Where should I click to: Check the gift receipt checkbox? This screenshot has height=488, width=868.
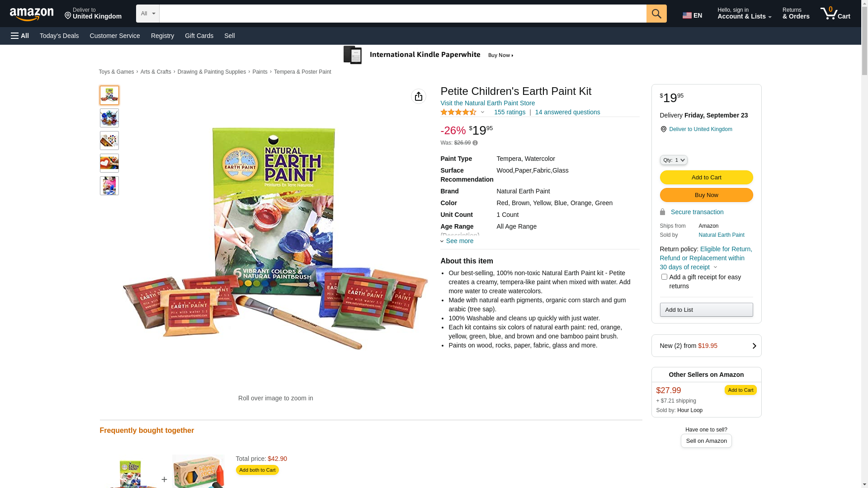664,277
